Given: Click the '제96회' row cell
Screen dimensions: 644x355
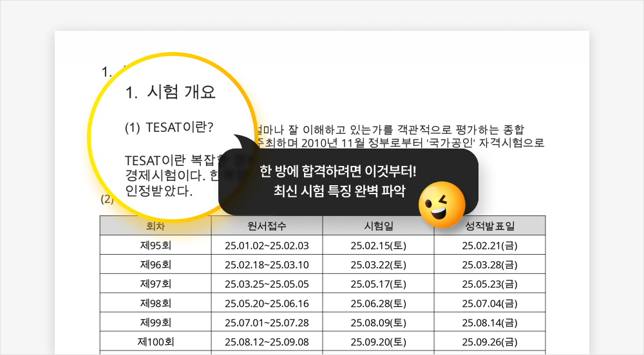Looking at the screenshot, I should (156, 264).
